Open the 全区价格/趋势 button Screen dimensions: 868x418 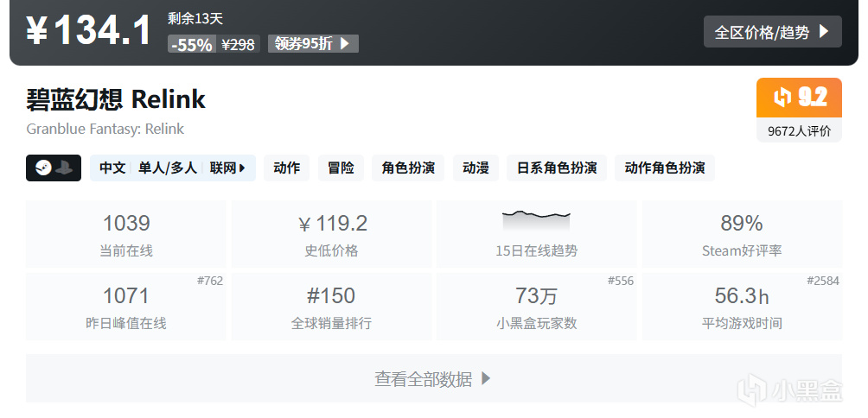(772, 31)
